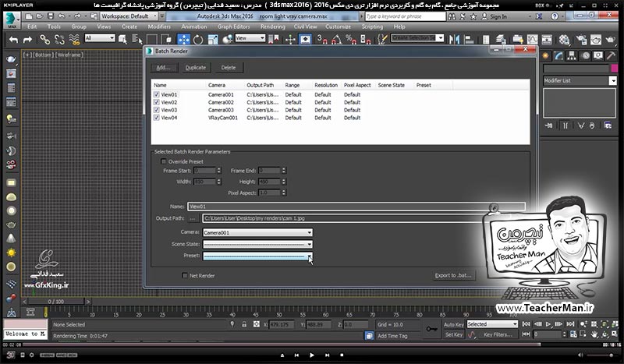This screenshot has width=624, height=364.
Task: Open the Modify command panel tab
Action: [558, 55]
